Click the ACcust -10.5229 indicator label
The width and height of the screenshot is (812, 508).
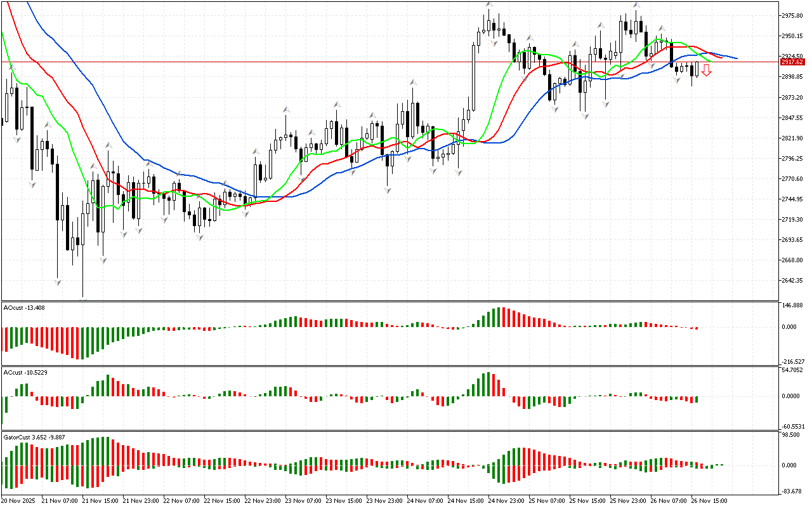25,372
